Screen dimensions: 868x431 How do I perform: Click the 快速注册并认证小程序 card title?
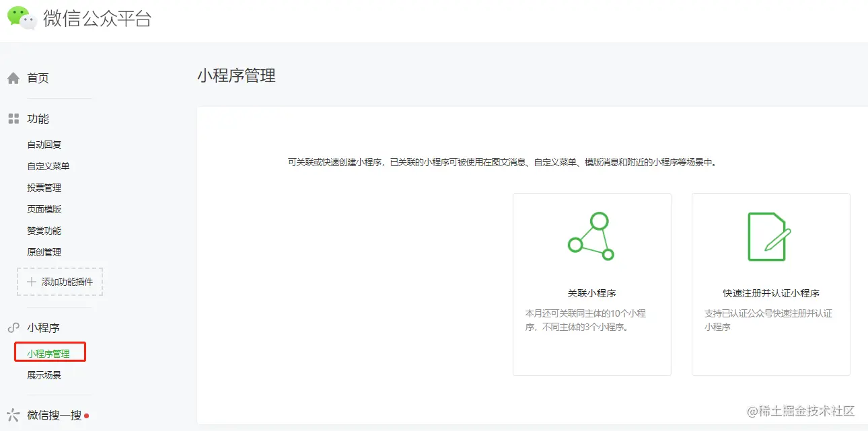tap(771, 293)
